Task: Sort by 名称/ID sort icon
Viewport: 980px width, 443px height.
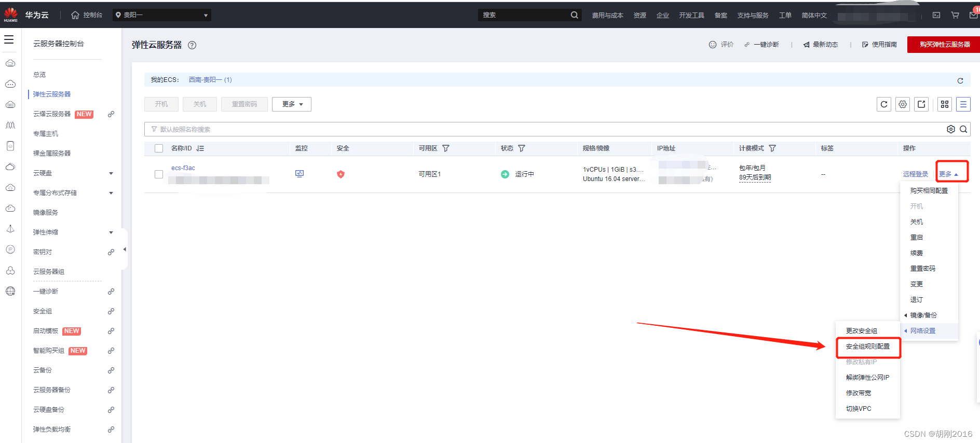Action: [x=200, y=148]
